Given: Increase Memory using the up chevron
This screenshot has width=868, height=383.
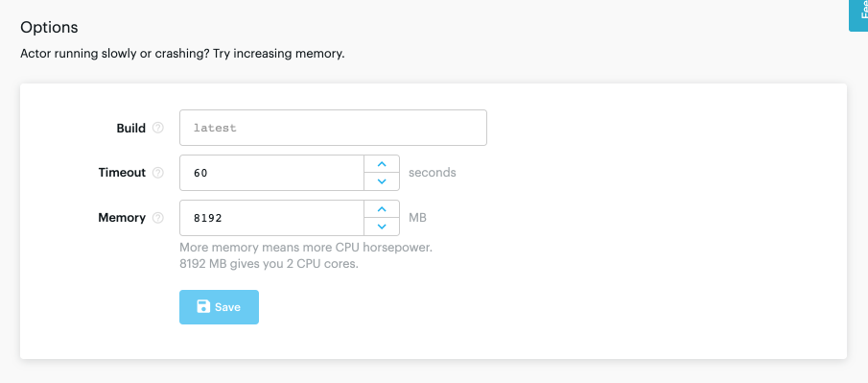Looking at the screenshot, I should [x=382, y=209].
